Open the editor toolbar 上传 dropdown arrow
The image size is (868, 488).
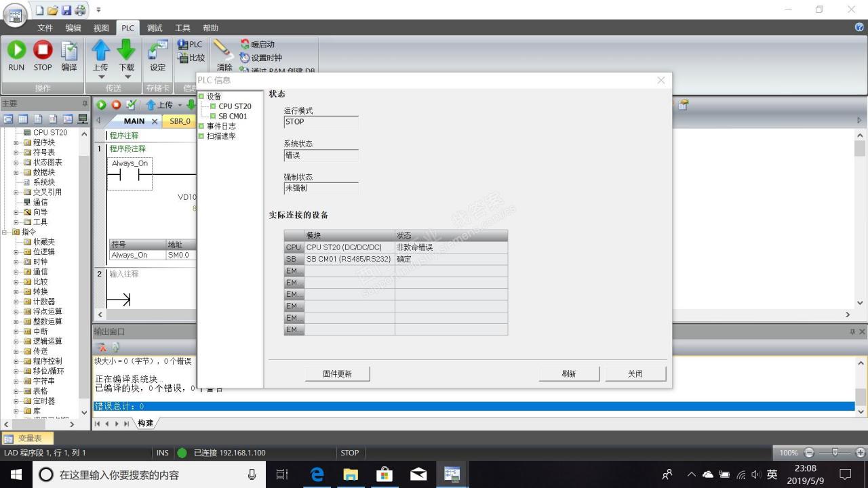[180, 105]
